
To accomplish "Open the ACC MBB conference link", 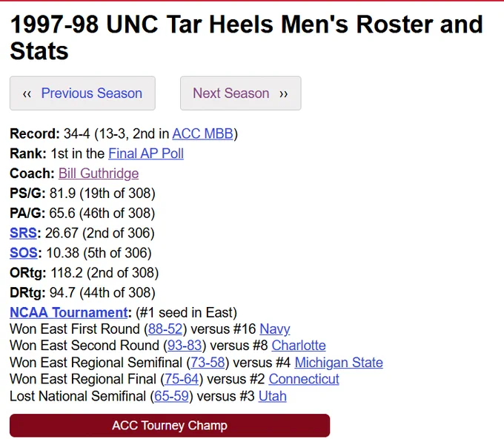I will (202, 133).
